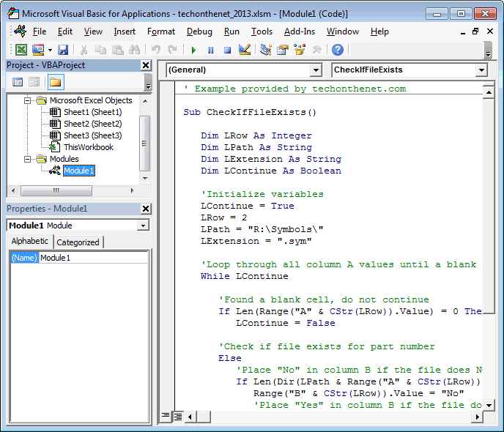Open the (General) object dropdown
This screenshot has height=432, width=504.
pos(244,70)
